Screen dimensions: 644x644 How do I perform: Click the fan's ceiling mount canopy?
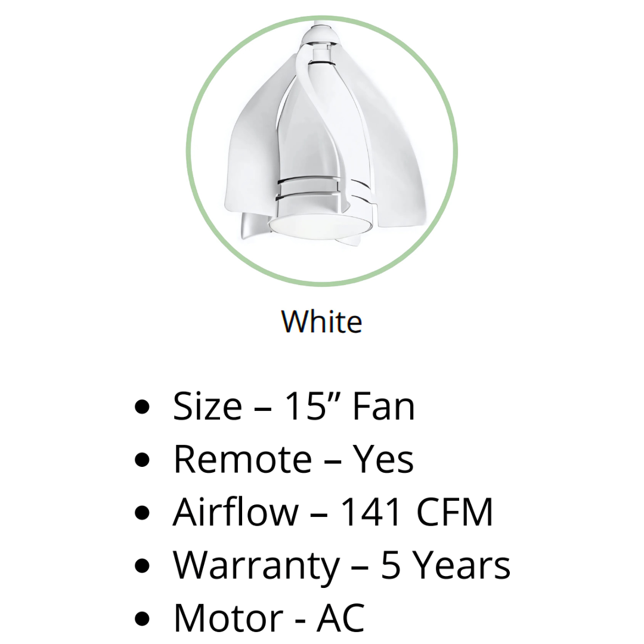pos(321,35)
